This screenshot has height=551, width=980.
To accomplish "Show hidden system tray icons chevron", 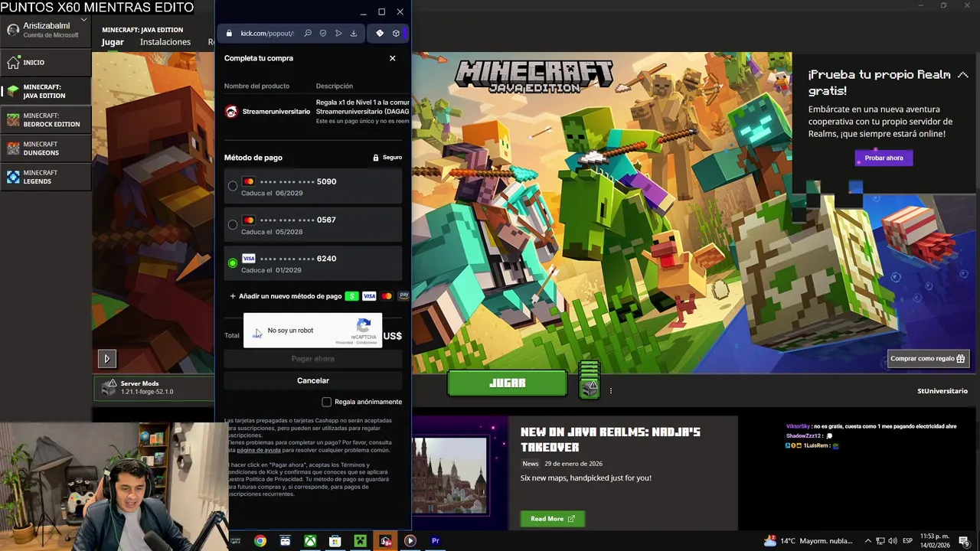I will [867, 541].
